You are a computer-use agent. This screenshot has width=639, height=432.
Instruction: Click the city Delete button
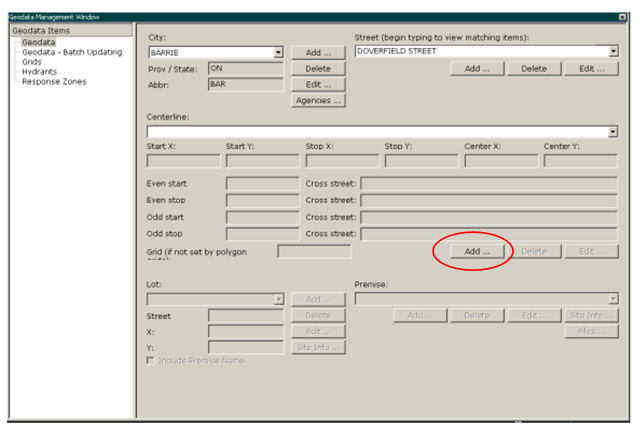pyautogui.click(x=318, y=68)
